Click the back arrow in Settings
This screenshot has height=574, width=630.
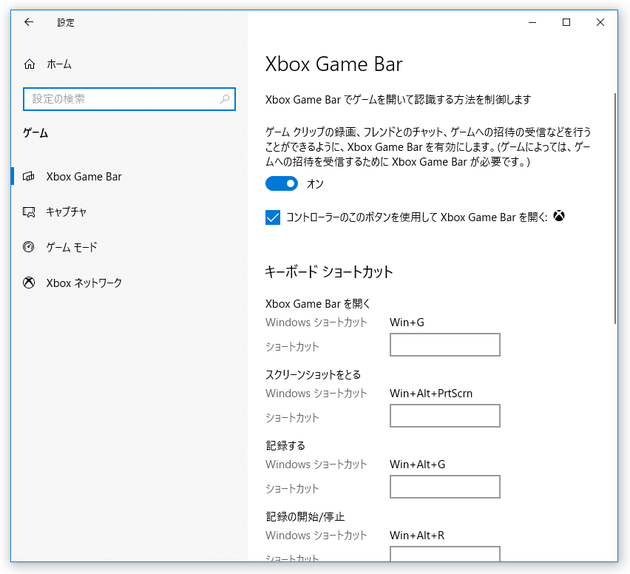(29, 22)
